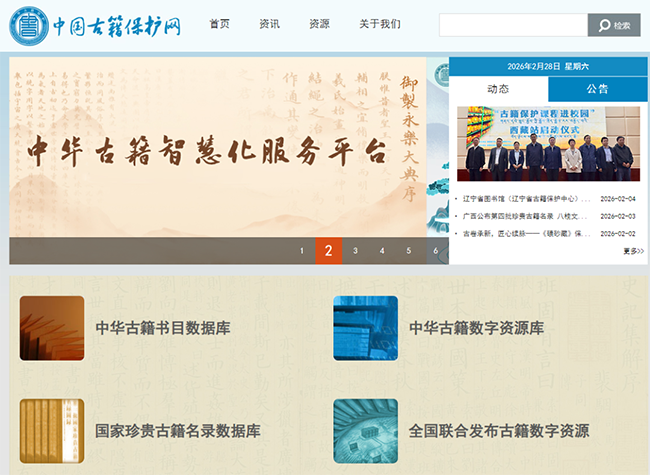Image resolution: width=650 pixels, height=475 pixels.
Task: Click the 更多>> link
Action: [633, 251]
